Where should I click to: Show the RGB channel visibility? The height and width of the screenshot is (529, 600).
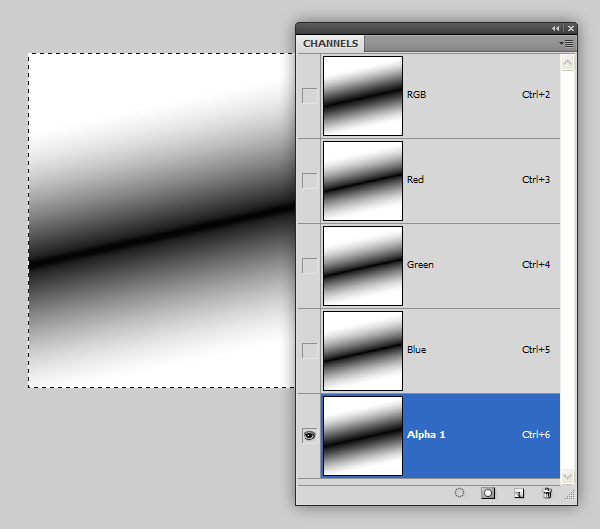[309, 96]
